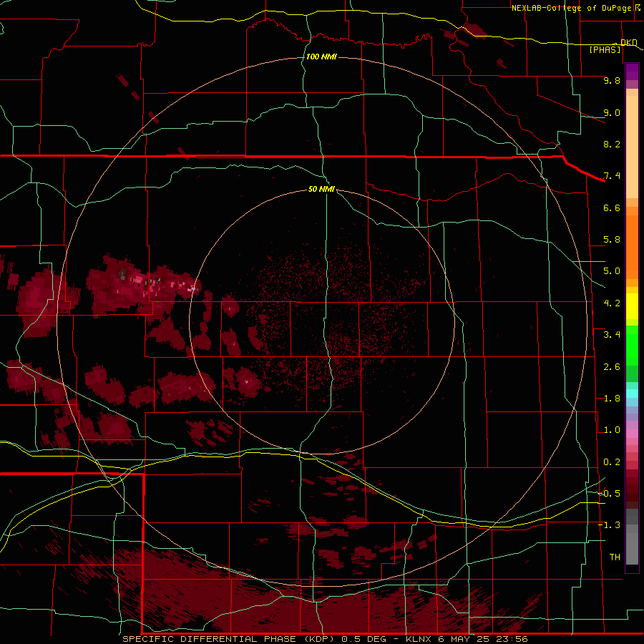
Task: Click the 0.2 scale value
Action: [x=612, y=462]
